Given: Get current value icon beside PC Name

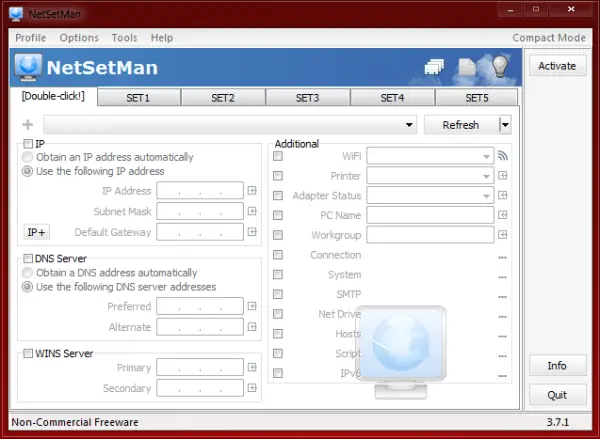Looking at the screenshot, I should pyautogui.click(x=503, y=215).
